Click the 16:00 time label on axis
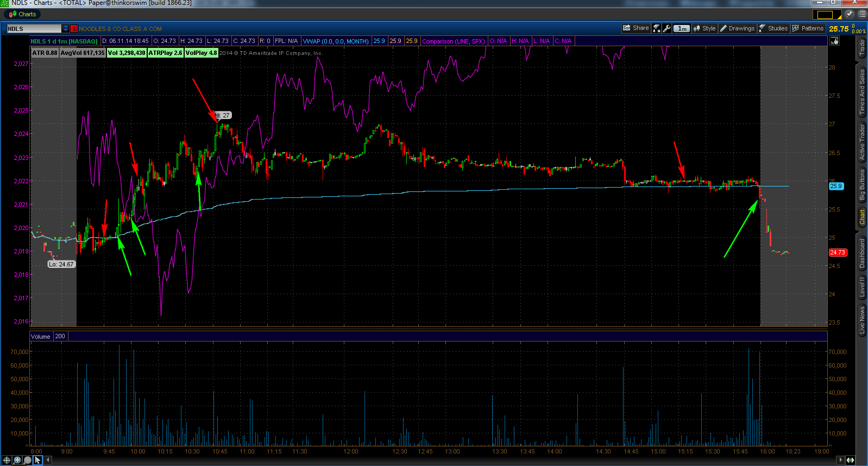 tap(768, 451)
